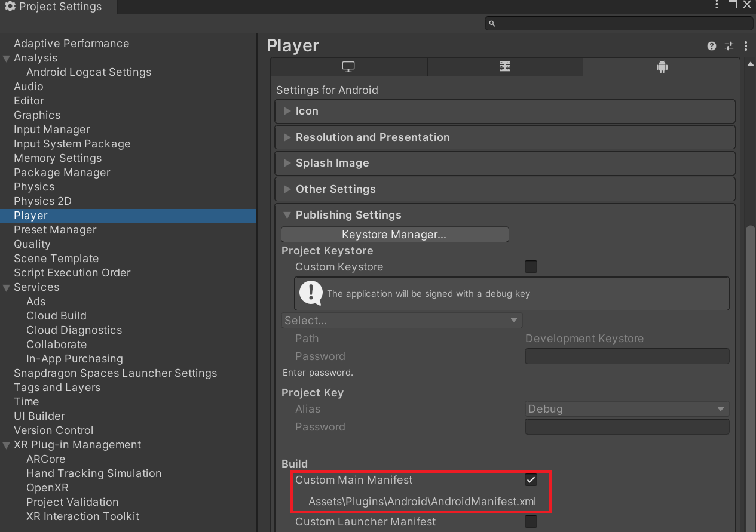Expand the Other Settings section

click(x=505, y=189)
